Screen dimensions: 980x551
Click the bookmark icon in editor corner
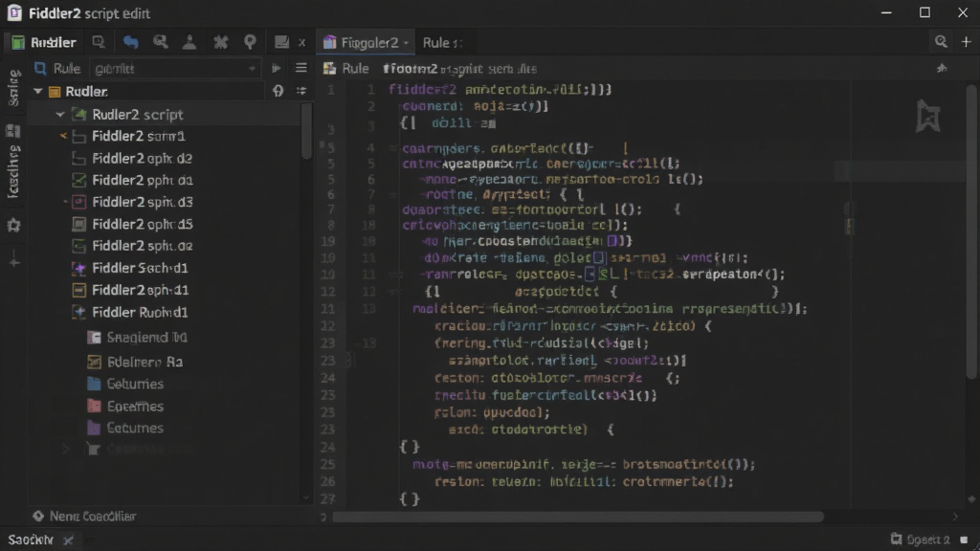pos(928,116)
